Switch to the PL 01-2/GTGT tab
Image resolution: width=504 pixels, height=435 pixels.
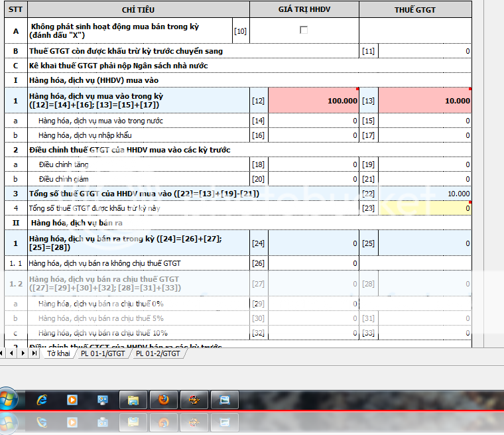click(158, 353)
